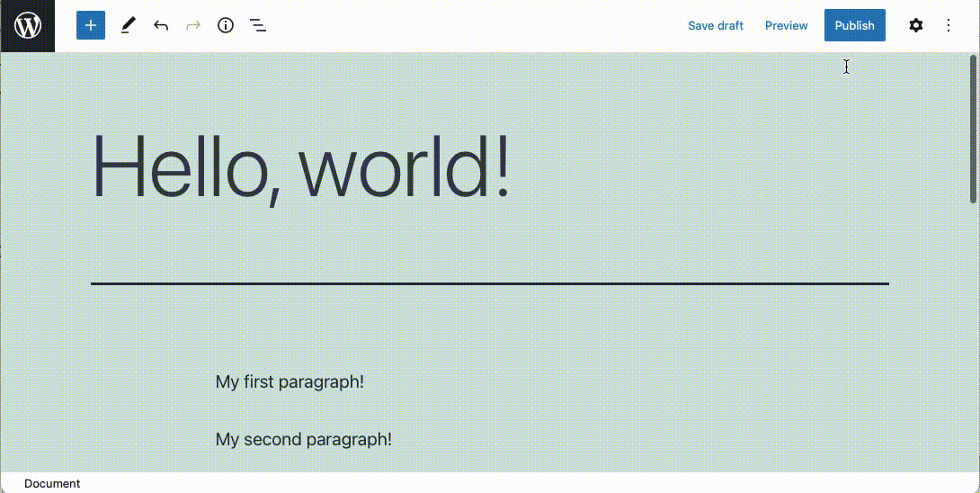Open the List View outline
Image resolution: width=980 pixels, height=493 pixels.
pyautogui.click(x=258, y=26)
